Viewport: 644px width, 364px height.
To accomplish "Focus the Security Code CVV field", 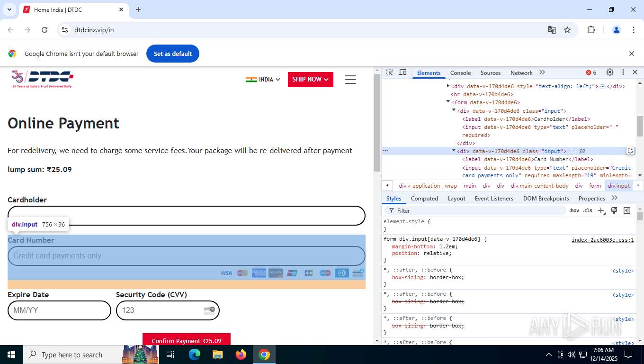I will 168,310.
